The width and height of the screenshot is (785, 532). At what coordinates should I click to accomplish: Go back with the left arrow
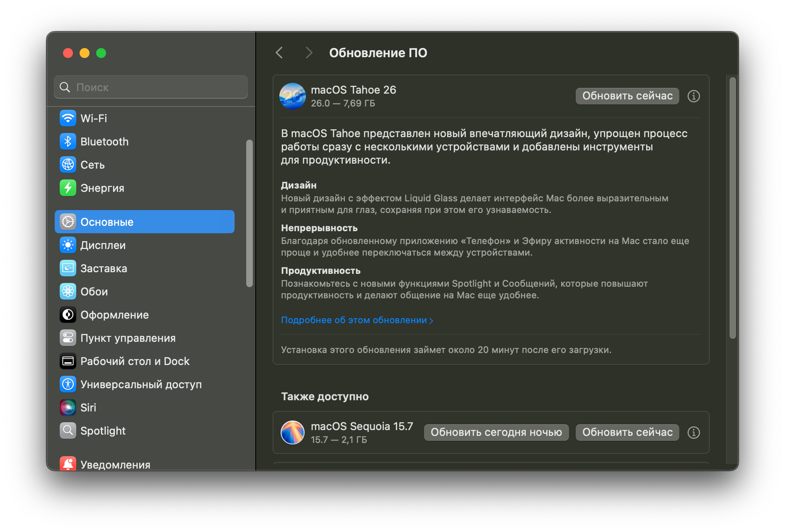click(x=279, y=53)
